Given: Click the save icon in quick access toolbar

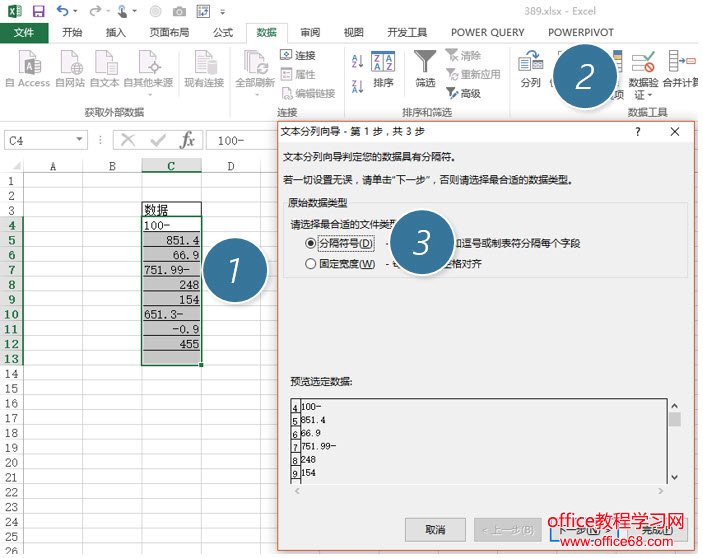Looking at the screenshot, I should coord(38,11).
